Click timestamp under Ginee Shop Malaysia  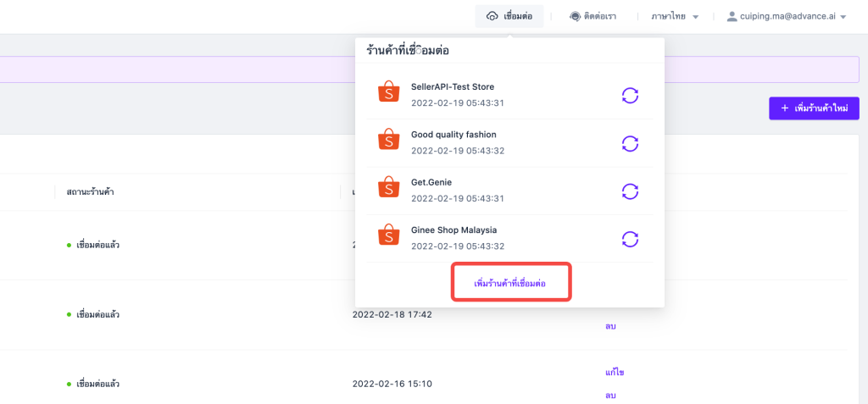tap(458, 246)
